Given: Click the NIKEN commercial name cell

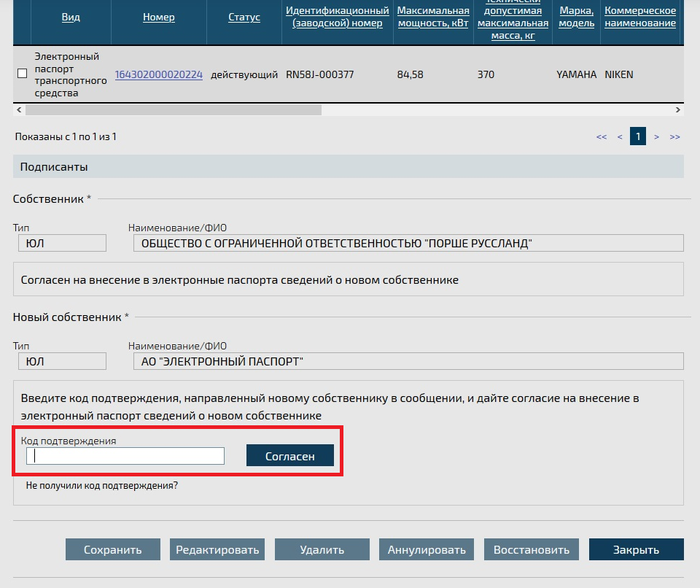Looking at the screenshot, I should pos(619,74).
